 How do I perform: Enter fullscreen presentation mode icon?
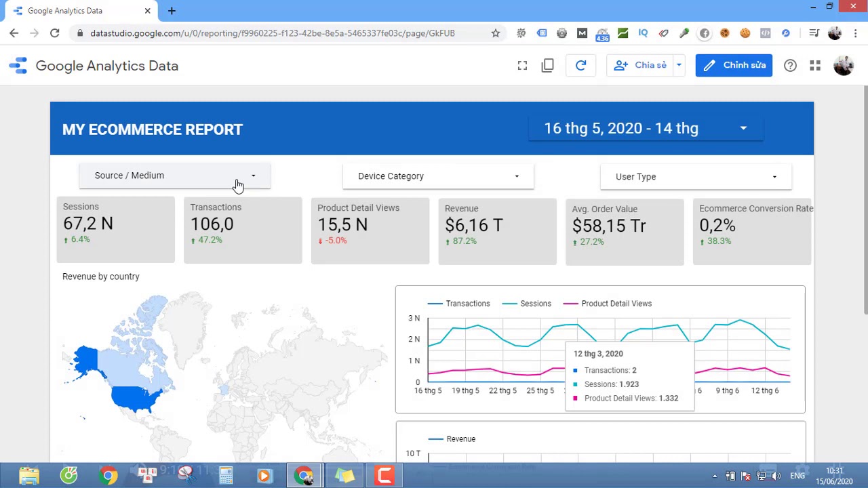[x=522, y=66]
